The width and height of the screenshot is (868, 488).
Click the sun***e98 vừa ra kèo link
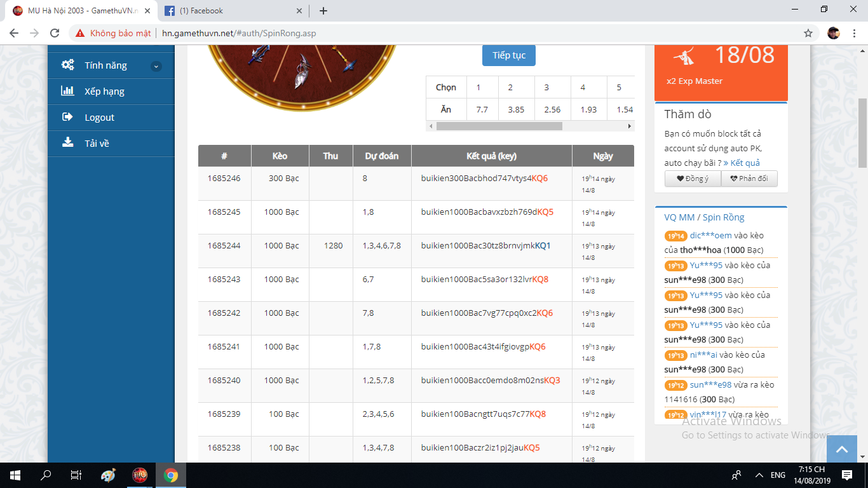tap(710, 384)
